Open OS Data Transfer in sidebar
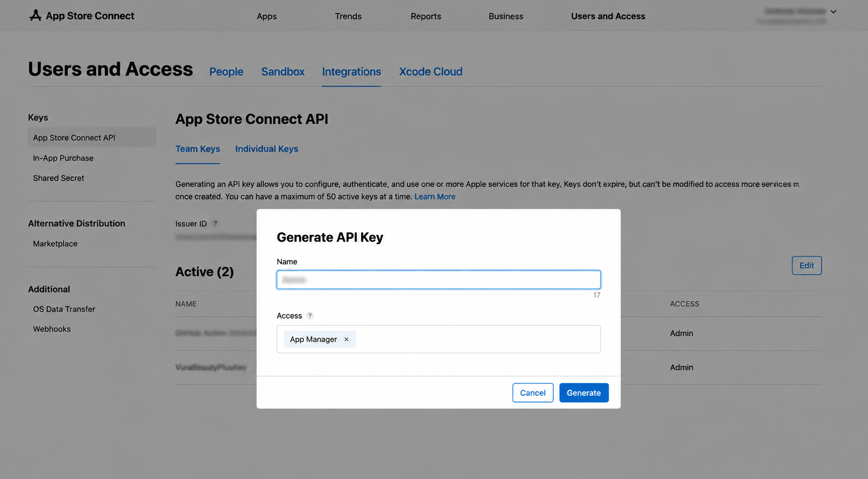Screen dimensions: 868x479 tap(64, 309)
